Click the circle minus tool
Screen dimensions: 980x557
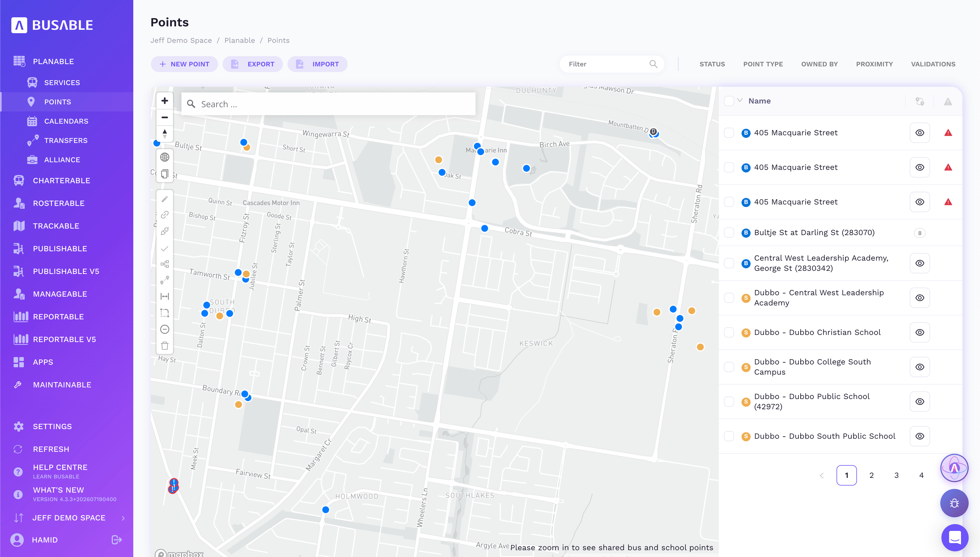(164, 329)
